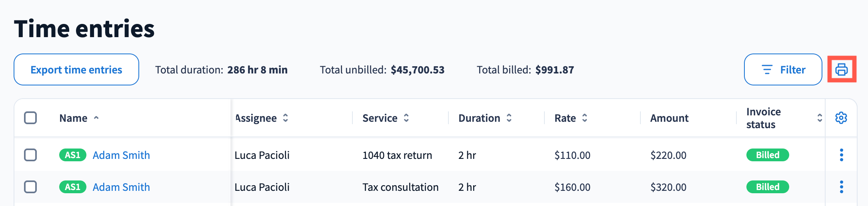Click Export time entries button

(x=76, y=69)
